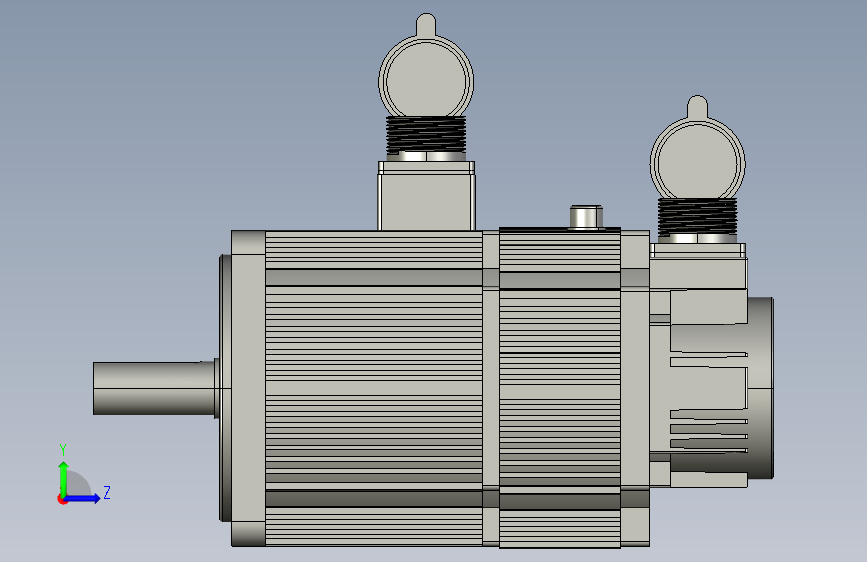The height and width of the screenshot is (562, 867).
Task: Click the green Y axis arrow of the triad
Action: [x=64, y=478]
